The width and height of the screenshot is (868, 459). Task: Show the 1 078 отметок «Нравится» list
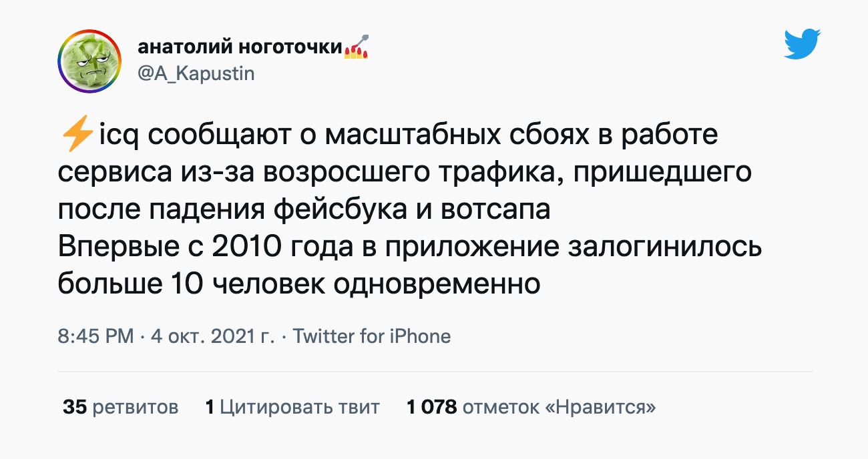(x=531, y=407)
